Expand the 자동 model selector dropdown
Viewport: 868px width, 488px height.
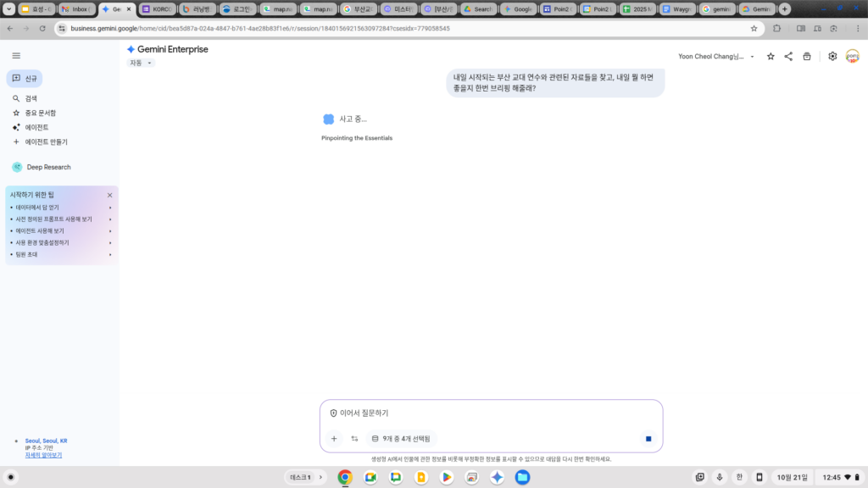click(x=141, y=63)
